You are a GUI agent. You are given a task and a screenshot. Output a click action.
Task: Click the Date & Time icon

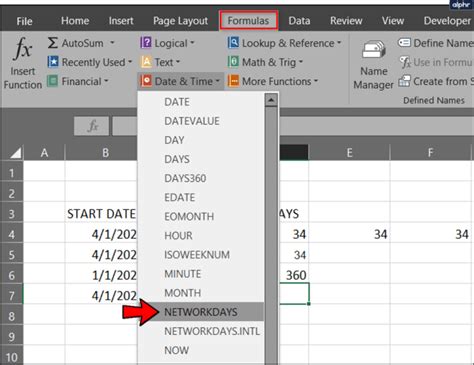pos(146,81)
